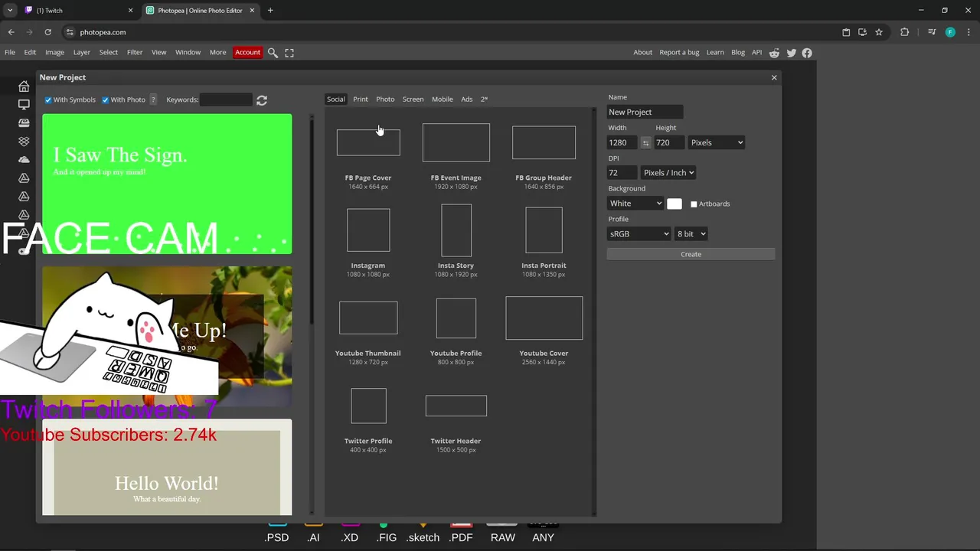This screenshot has width=980, height=551.
Task: Close the New Project dialog
Action: [x=774, y=77]
